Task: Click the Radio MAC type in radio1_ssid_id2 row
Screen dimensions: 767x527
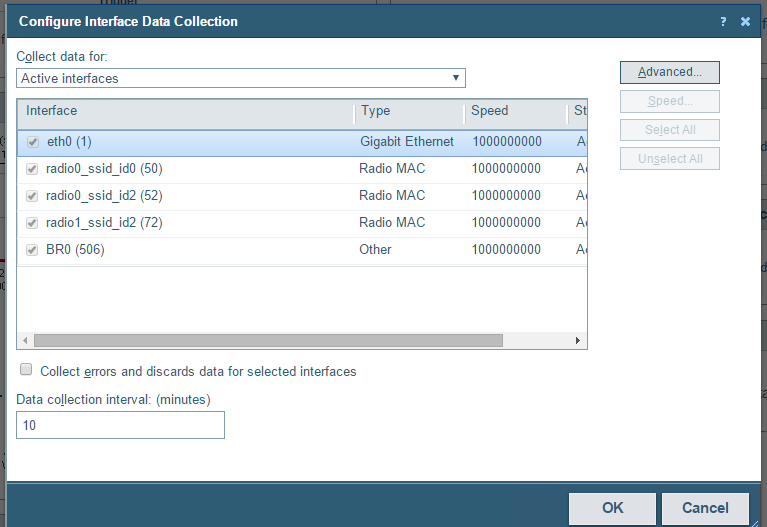Action: (x=392, y=223)
